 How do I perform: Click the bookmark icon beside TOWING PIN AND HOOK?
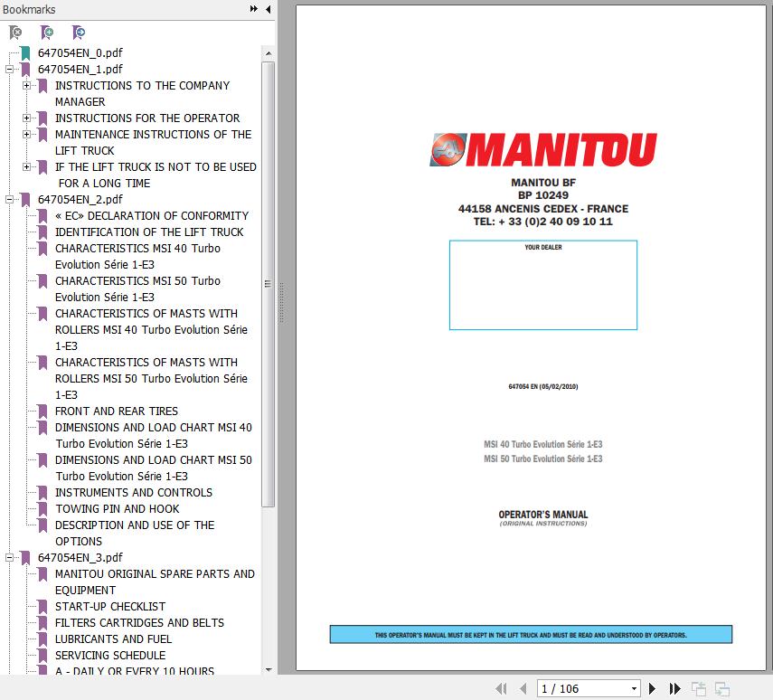click(x=42, y=508)
